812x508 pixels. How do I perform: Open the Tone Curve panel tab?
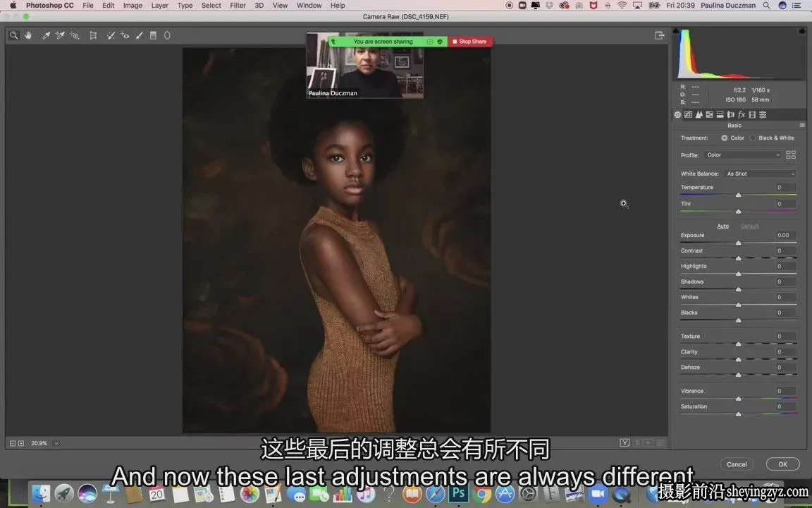[x=688, y=114]
